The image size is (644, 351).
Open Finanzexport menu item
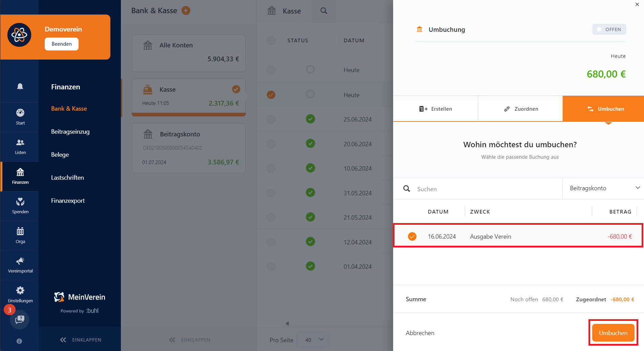coord(68,201)
